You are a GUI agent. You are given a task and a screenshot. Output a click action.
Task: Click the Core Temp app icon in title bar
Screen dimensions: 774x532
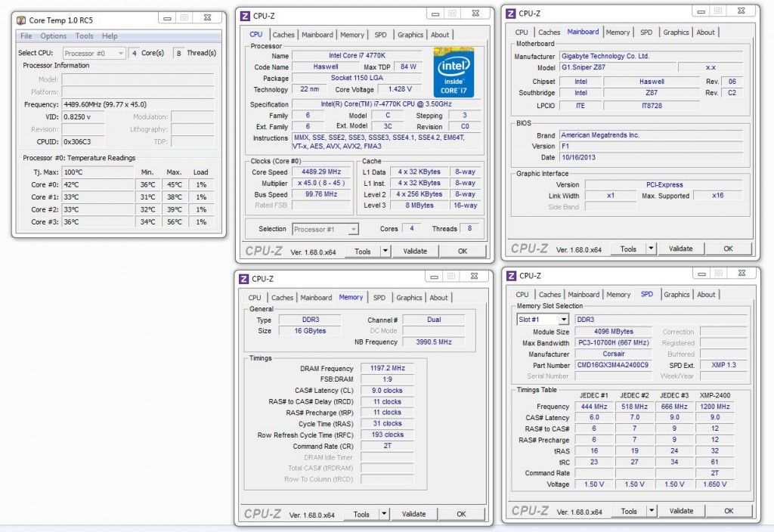coord(21,20)
